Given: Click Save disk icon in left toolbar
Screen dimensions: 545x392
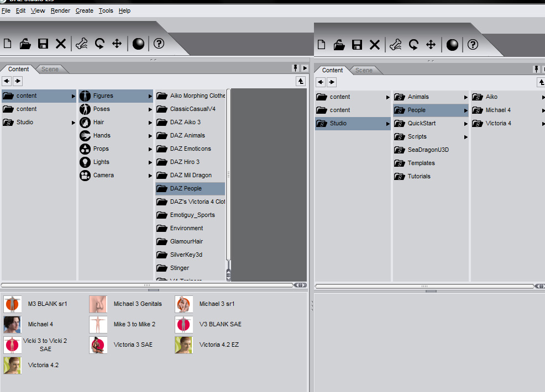Looking at the screenshot, I should coord(43,44).
